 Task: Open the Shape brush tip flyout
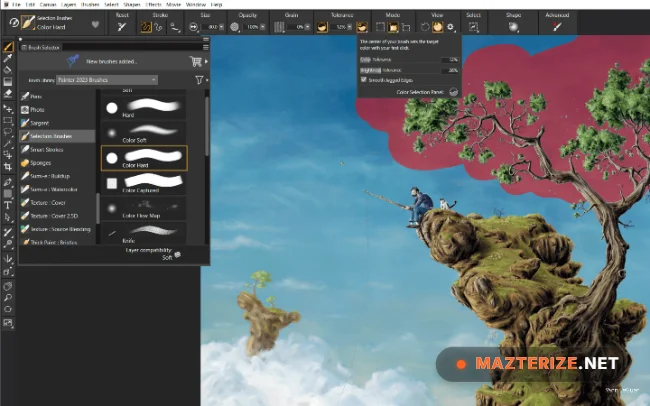pyautogui.click(x=513, y=27)
